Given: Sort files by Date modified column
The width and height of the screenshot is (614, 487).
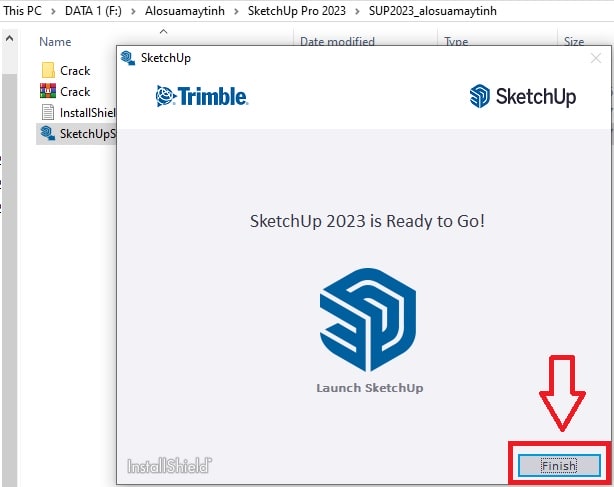Looking at the screenshot, I should click(337, 41).
